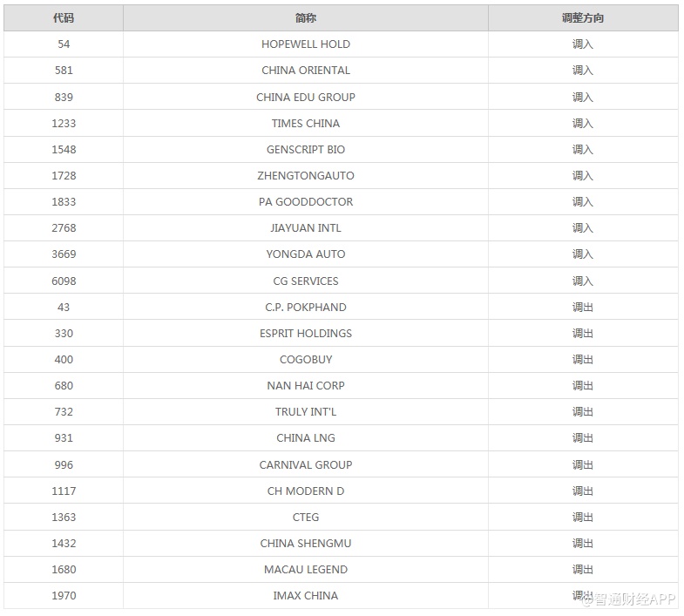Select the COGOBUY entry
This screenshot has height=616, width=684.
[x=306, y=359]
